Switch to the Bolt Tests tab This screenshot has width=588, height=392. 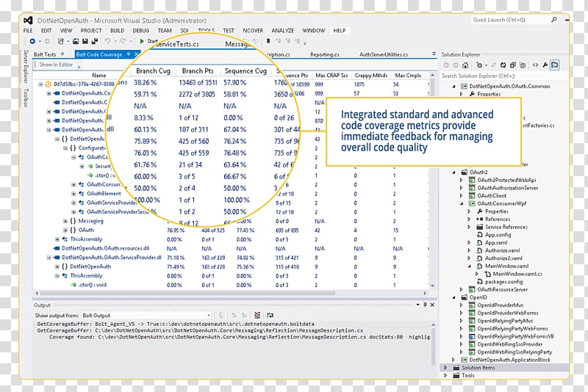(x=45, y=54)
